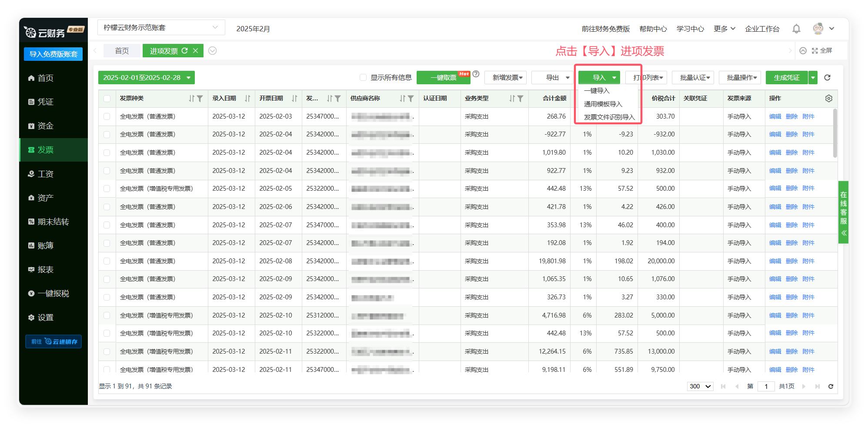This screenshot has height=424, width=868.
Task: Click the refresh icon beside 生成凭证
Action: tap(827, 78)
